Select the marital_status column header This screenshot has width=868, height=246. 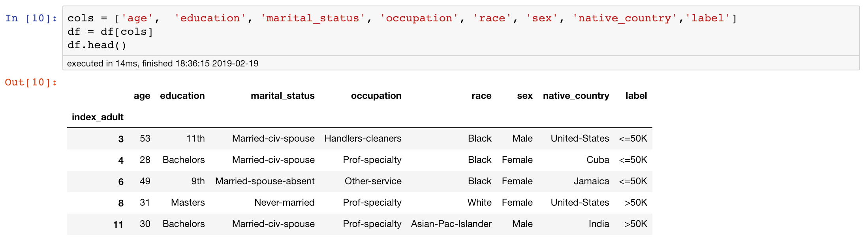[283, 96]
